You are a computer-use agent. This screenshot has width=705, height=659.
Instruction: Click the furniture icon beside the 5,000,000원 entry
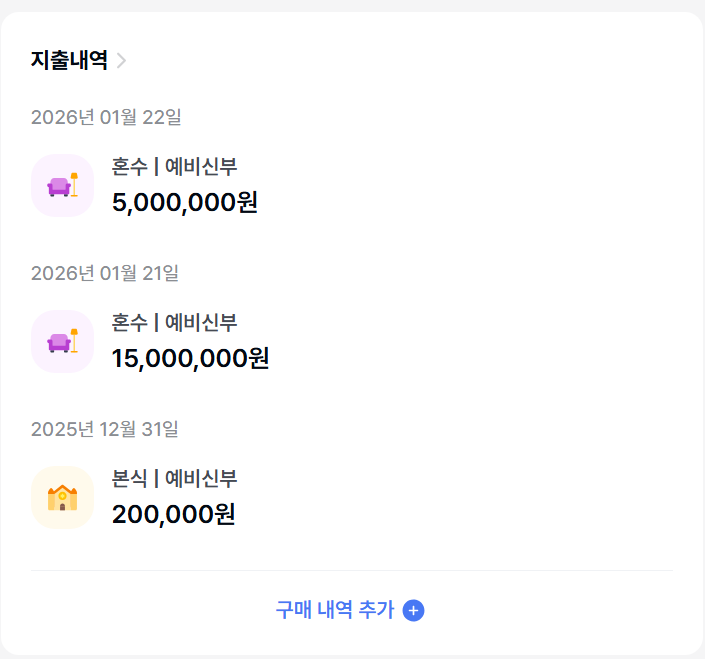[x=62, y=185]
